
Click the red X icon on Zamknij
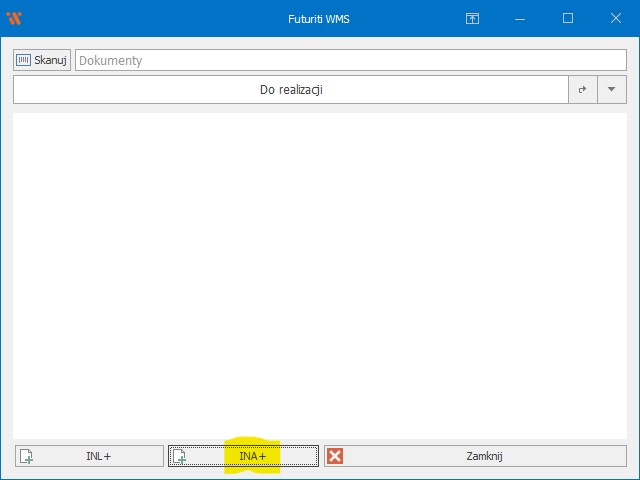click(335, 456)
